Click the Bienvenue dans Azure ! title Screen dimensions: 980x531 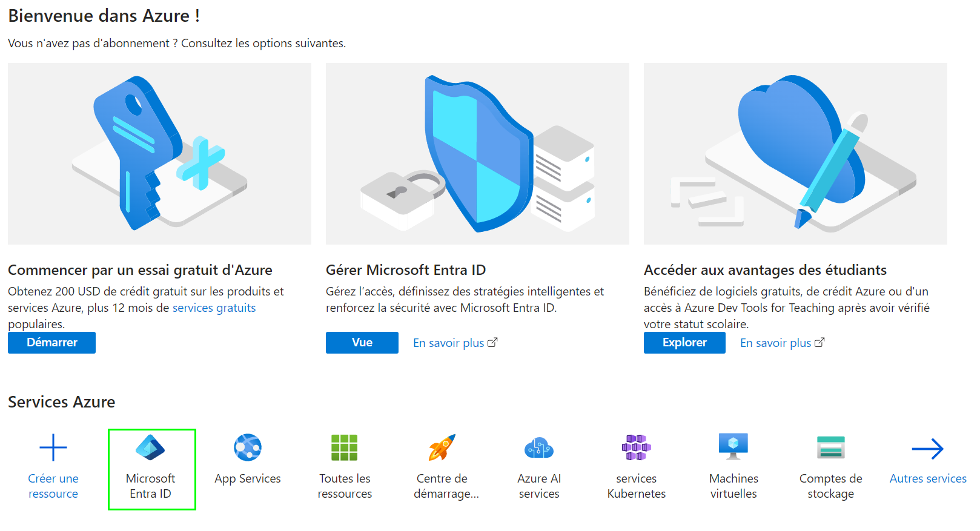[x=104, y=16]
